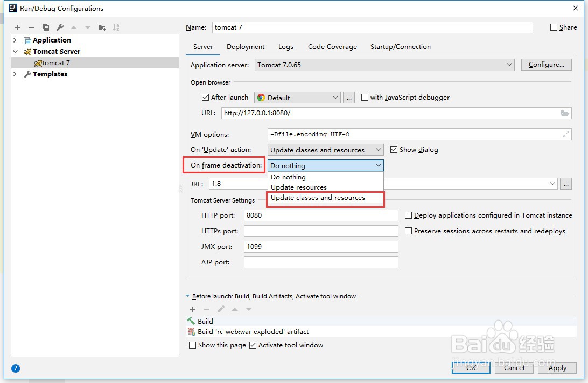Enable Deploy applications configured in Tomcat instance
The image size is (588, 383).
(x=408, y=215)
